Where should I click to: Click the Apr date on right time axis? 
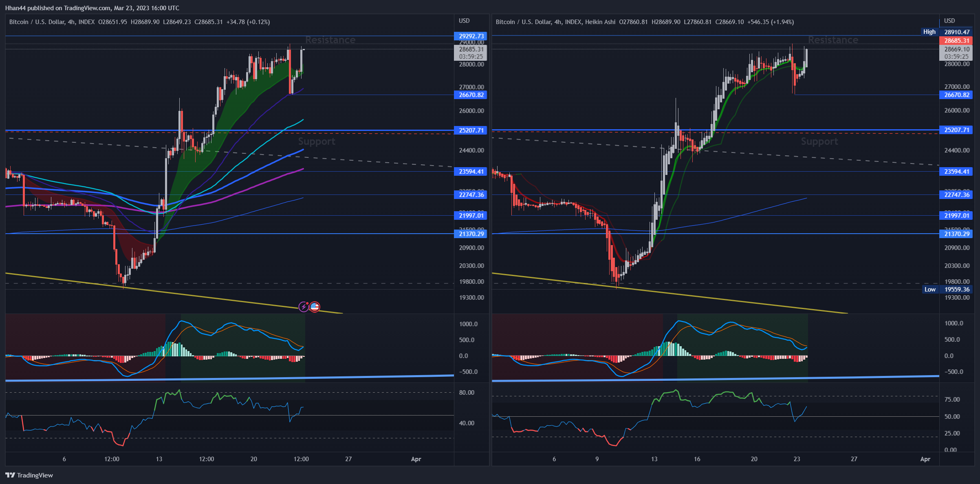[x=925, y=459]
